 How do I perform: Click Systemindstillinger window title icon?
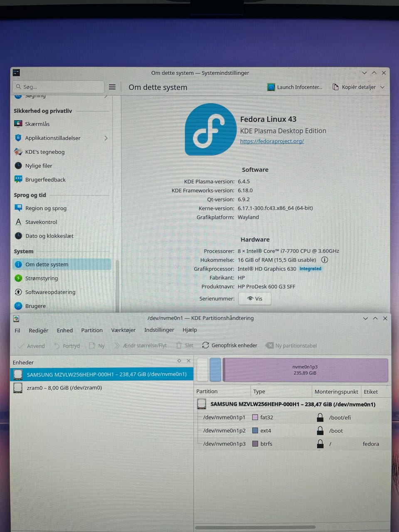click(16, 73)
